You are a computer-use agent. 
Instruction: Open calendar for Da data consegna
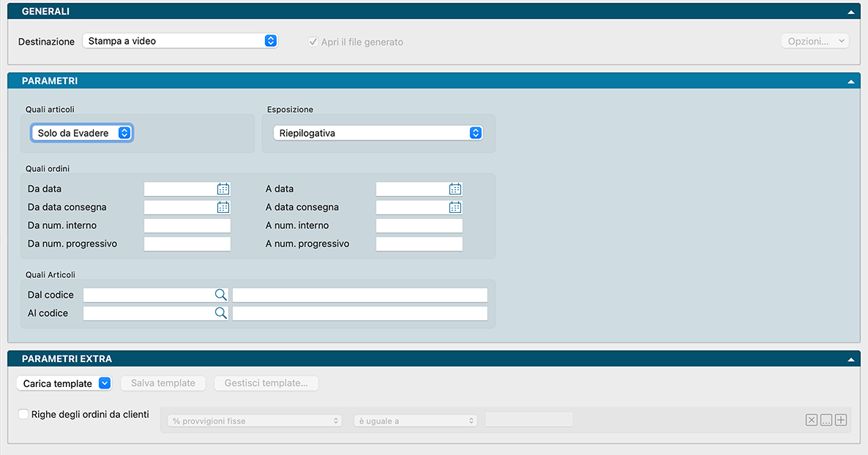click(223, 207)
